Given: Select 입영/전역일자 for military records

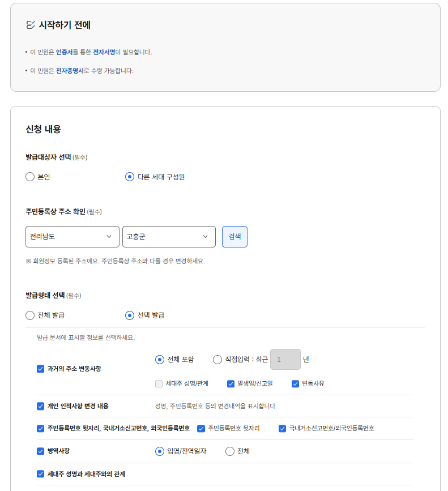Looking at the screenshot, I should click(x=161, y=451).
